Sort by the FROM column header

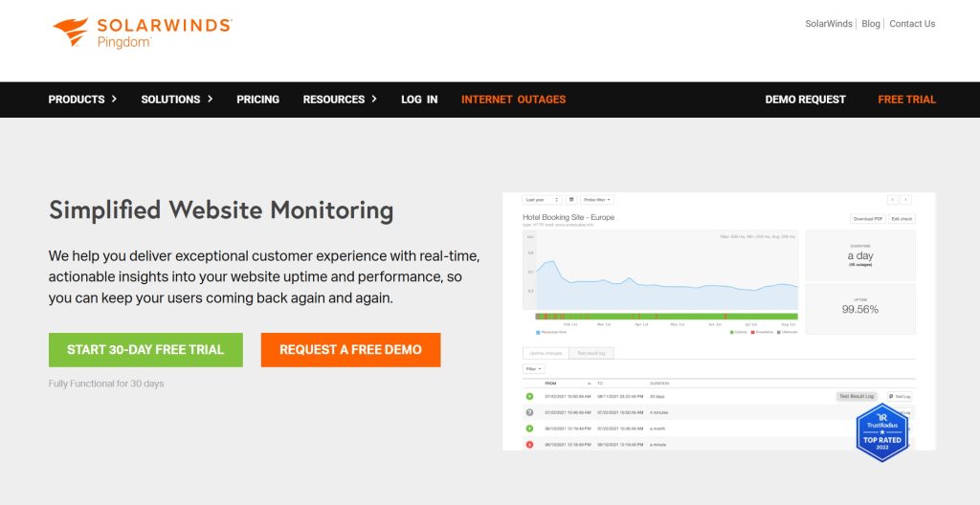(x=550, y=384)
